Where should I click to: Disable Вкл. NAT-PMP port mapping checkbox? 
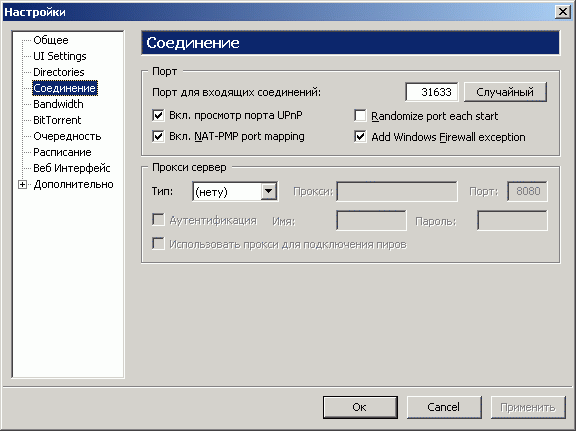tap(158, 136)
